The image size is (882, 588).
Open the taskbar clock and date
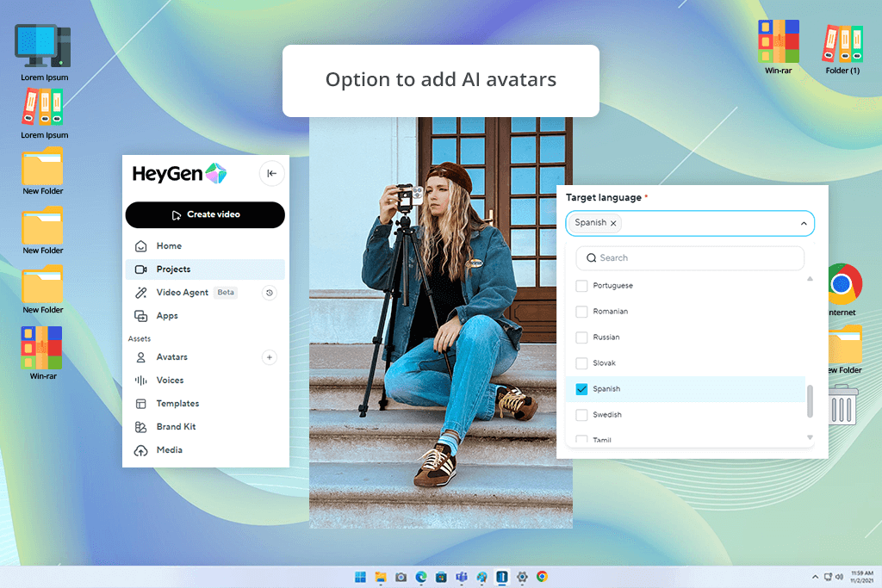tap(861, 577)
